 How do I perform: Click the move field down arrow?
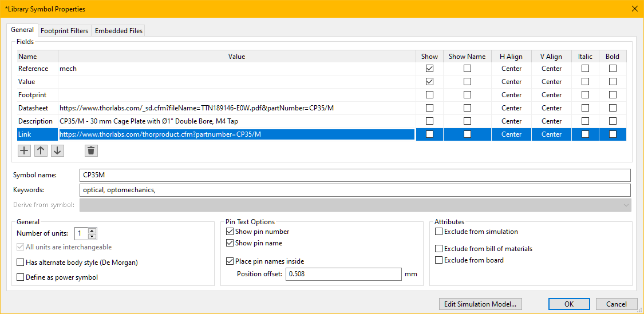[x=57, y=150]
